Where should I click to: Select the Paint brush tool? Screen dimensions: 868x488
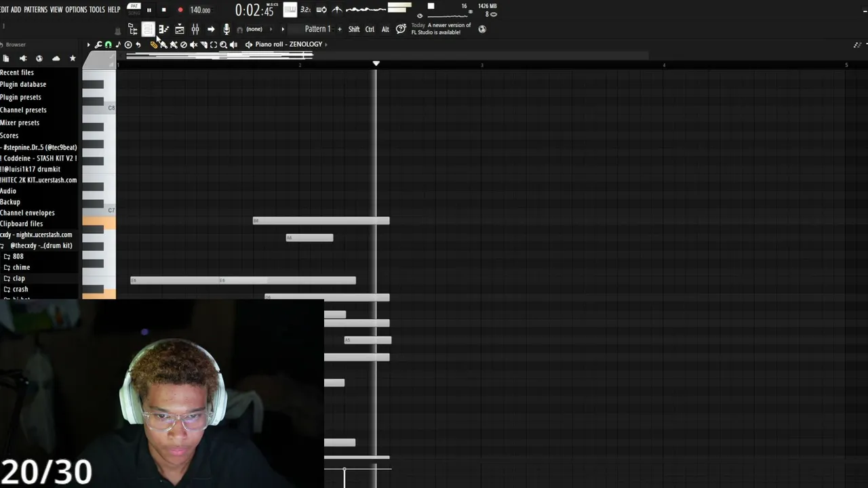[163, 45]
